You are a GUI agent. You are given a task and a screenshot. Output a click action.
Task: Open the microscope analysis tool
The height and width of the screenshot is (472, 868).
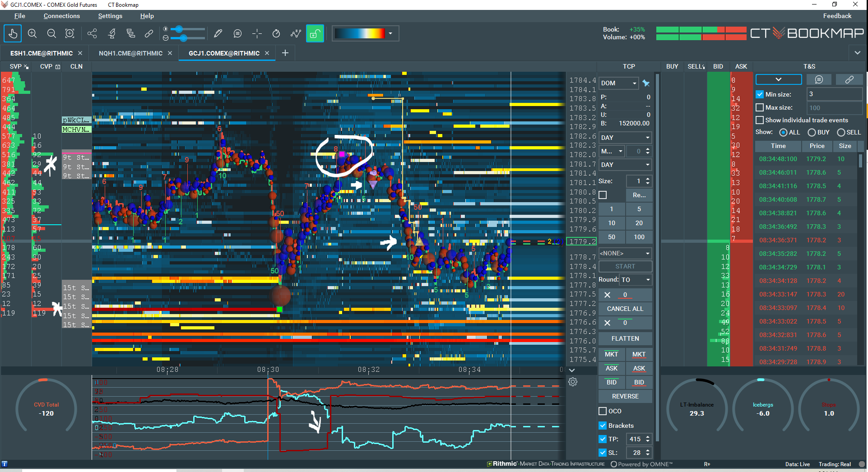111,33
